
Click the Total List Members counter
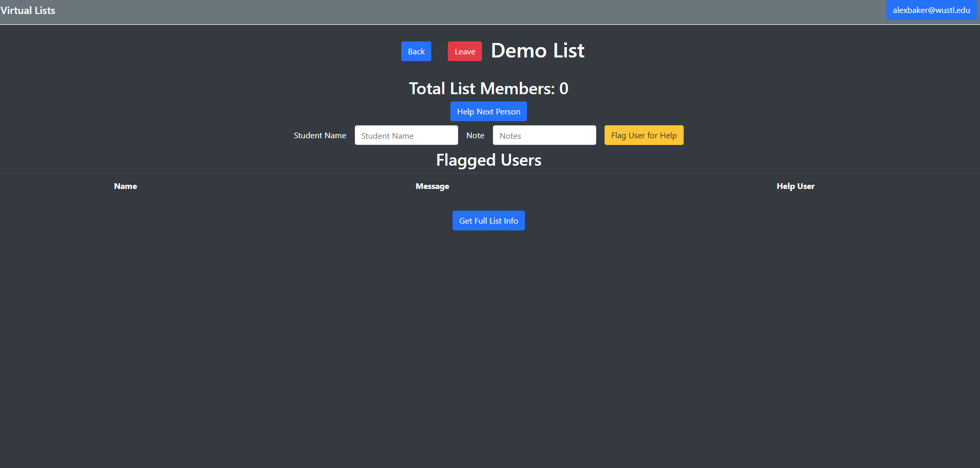click(x=488, y=88)
